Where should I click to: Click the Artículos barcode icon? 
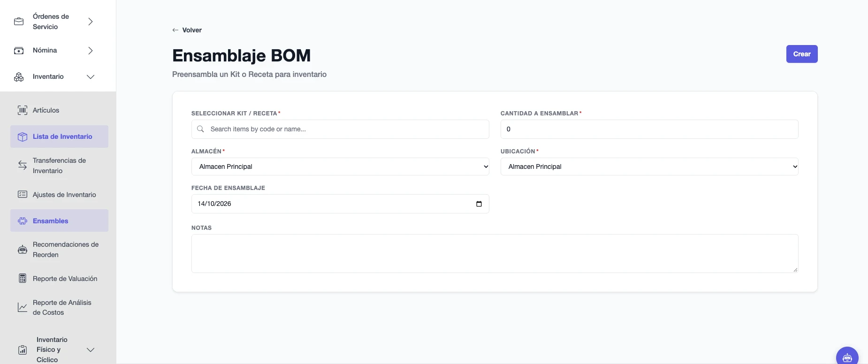click(x=23, y=110)
